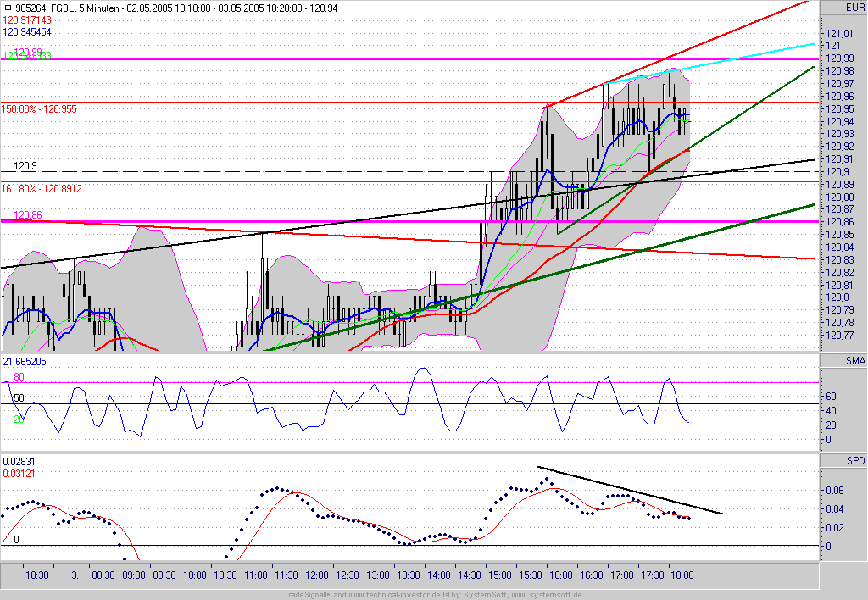The image size is (868, 600).
Task: Click 120,93 on the price axis
Action: pos(840,134)
